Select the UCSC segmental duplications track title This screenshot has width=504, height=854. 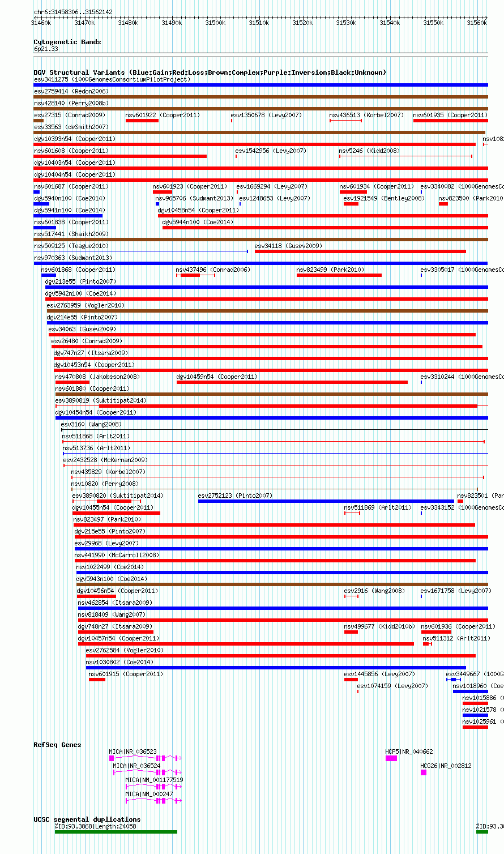coord(87,819)
